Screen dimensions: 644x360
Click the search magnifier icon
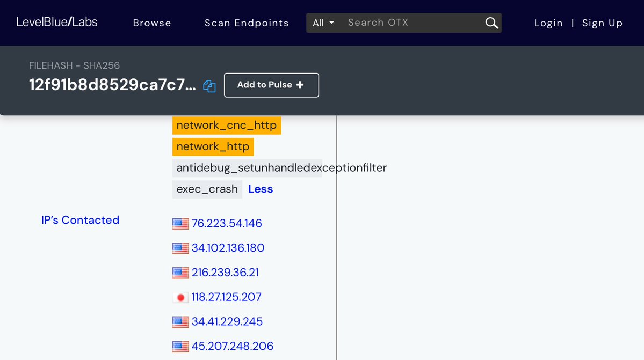(491, 23)
